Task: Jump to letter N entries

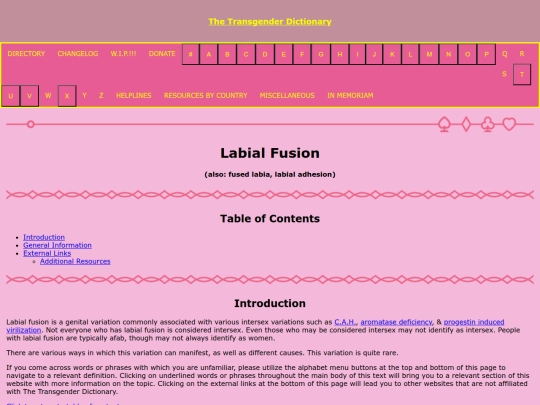Action: 448,54
